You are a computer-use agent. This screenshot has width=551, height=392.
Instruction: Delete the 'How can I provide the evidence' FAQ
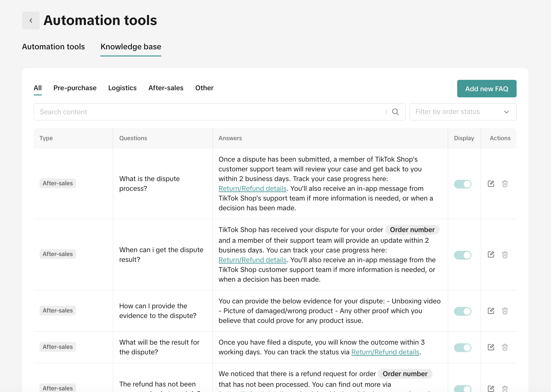[x=505, y=311]
